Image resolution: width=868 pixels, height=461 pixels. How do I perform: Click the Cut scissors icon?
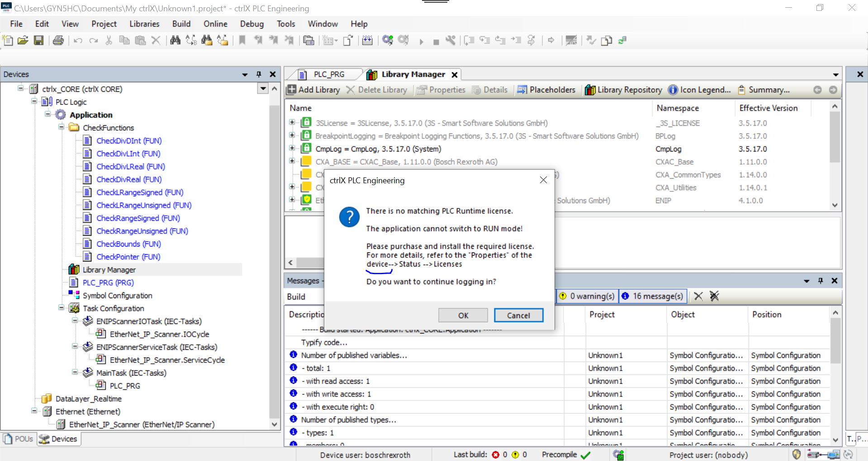(109, 41)
